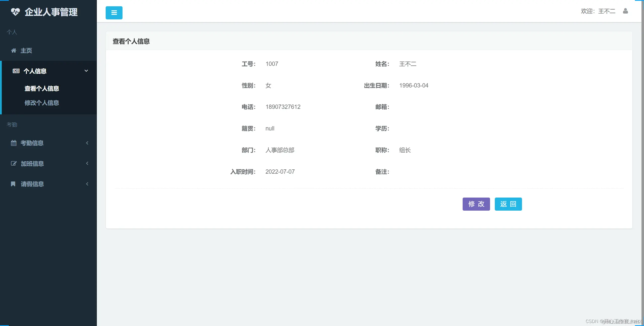Go to 主页 menu item
Image resolution: width=644 pixels, height=326 pixels.
[26, 51]
